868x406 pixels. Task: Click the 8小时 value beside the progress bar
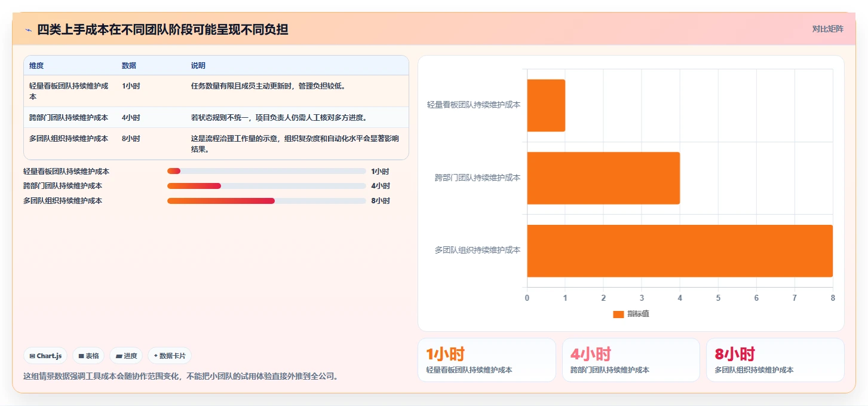tap(381, 201)
